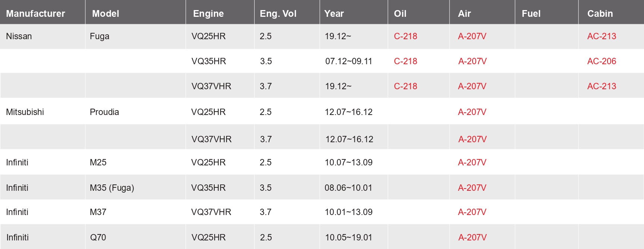This screenshot has height=249, width=644.
Task: Click the Manufacturer column header
Action: pyautogui.click(x=35, y=14)
